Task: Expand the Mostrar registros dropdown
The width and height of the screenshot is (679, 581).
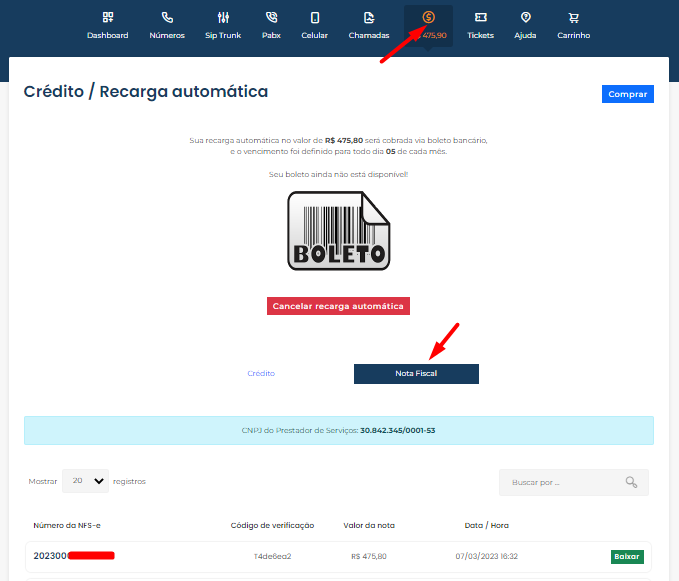Action: click(86, 481)
